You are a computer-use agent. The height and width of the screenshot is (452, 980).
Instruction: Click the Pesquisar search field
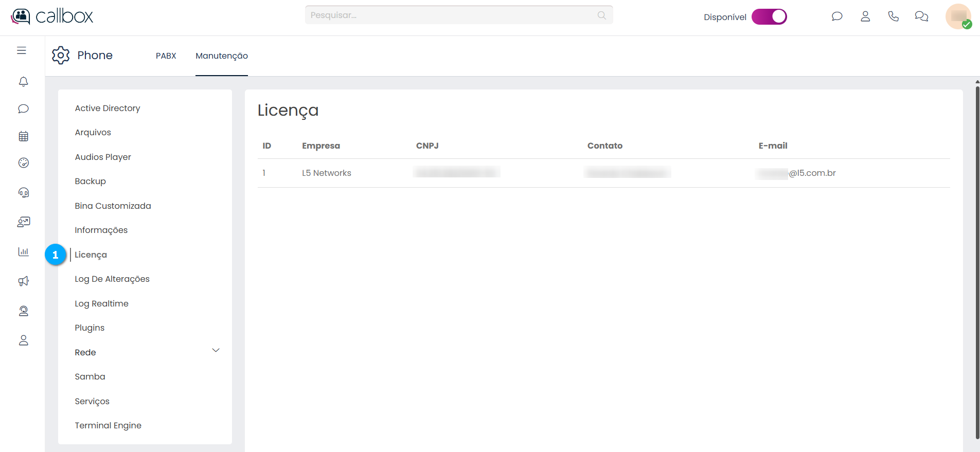[x=453, y=15]
